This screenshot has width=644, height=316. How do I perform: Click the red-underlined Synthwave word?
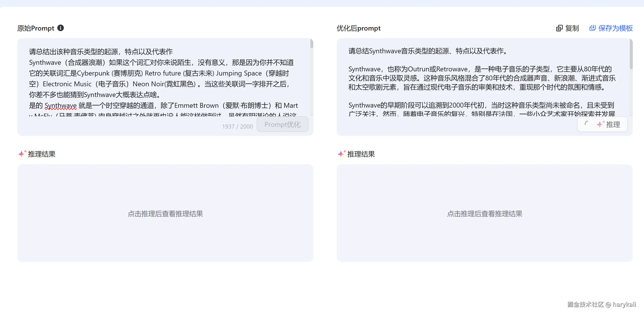pos(61,106)
